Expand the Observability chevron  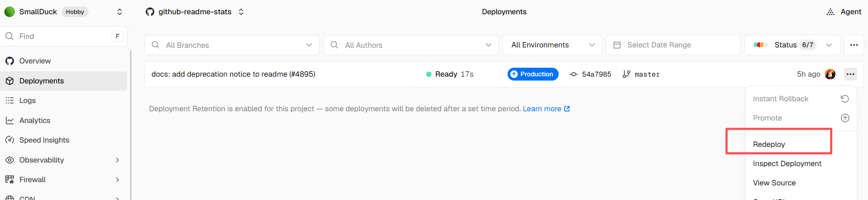pyautogui.click(x=118, y=160)
